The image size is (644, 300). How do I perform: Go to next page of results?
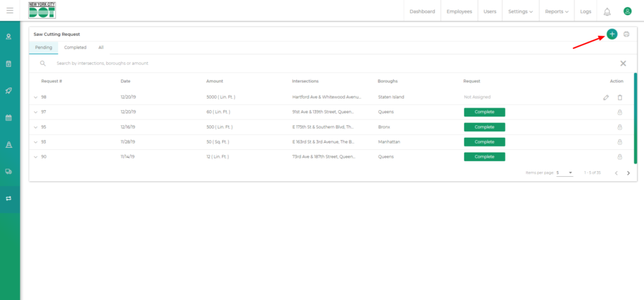coord(628,173)
